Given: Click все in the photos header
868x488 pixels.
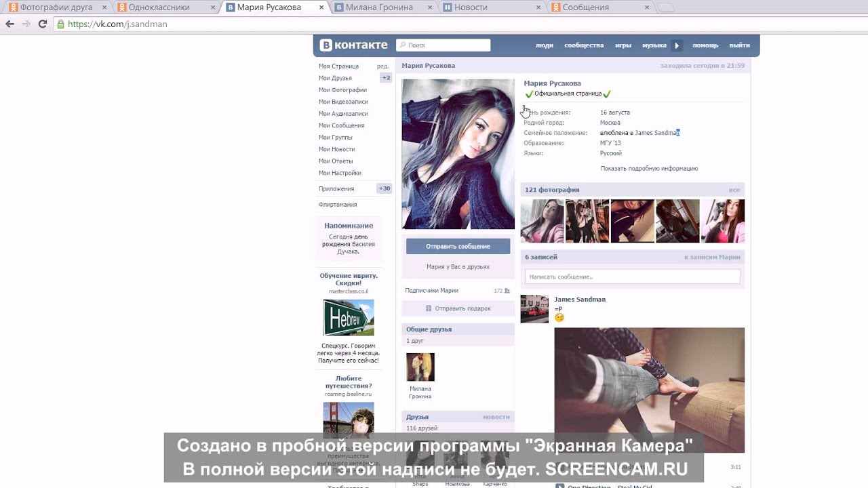Looking at the screenshot, I should pyautogui.click(x=734, y=190).
